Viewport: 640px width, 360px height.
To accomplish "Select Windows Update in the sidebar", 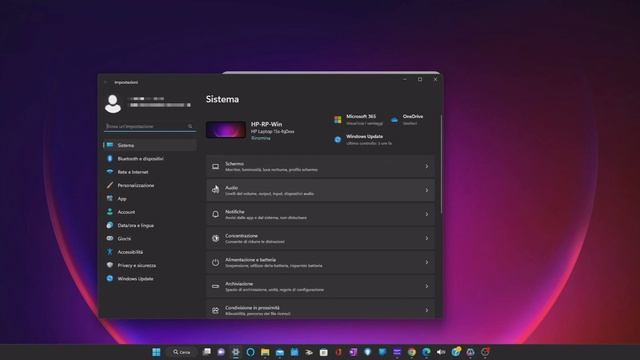I will tap(150, 279).
